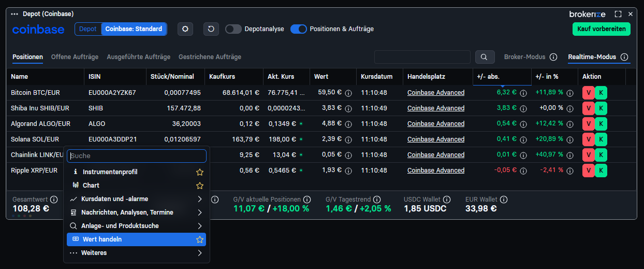Select the Algorand ALGO/EUR position name
Viewport: 644px width, 269px height.
40,124
